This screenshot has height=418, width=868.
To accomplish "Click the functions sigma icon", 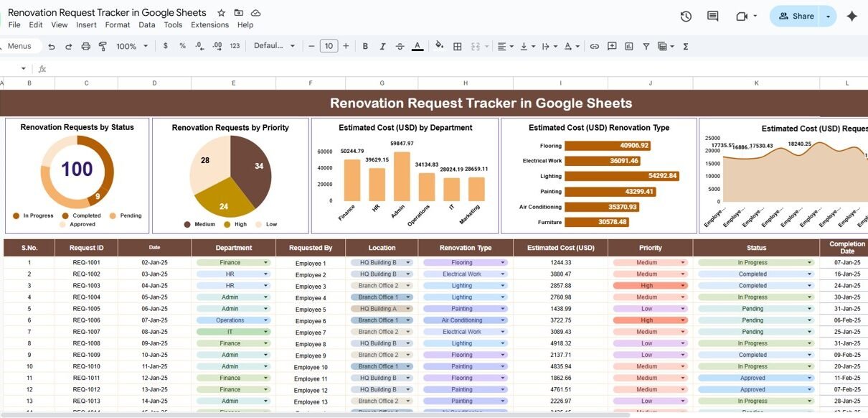I will (685, 46).
